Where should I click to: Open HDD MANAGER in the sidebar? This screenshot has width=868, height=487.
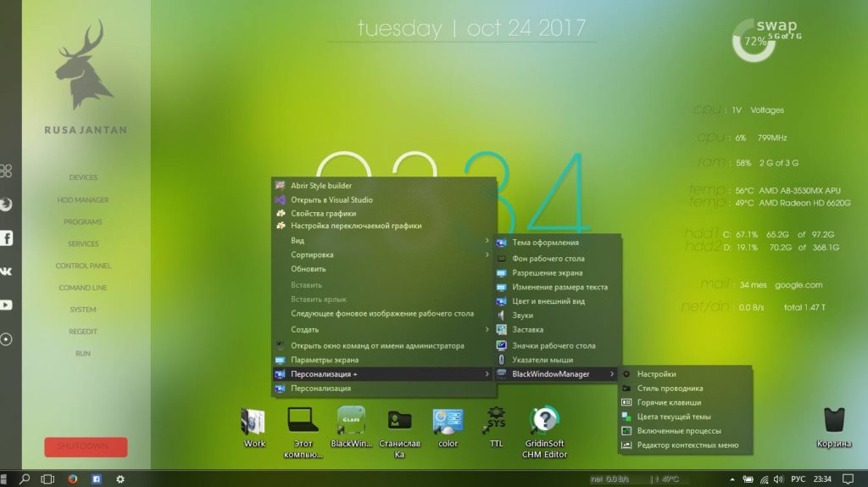click(83, 200)
